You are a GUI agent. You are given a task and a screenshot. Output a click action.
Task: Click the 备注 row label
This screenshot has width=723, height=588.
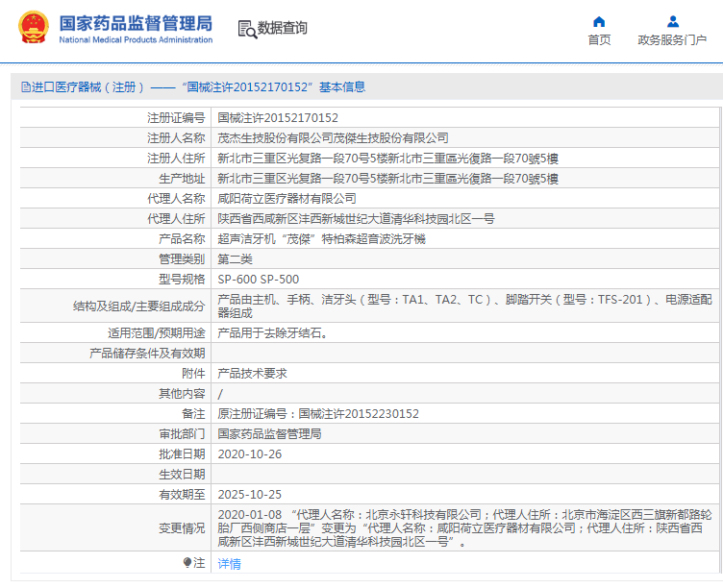[x=193, y=414]
